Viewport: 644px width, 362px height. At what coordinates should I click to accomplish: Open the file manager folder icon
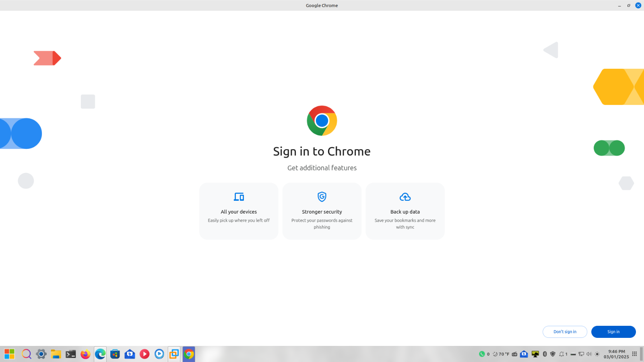coord(56,354)
